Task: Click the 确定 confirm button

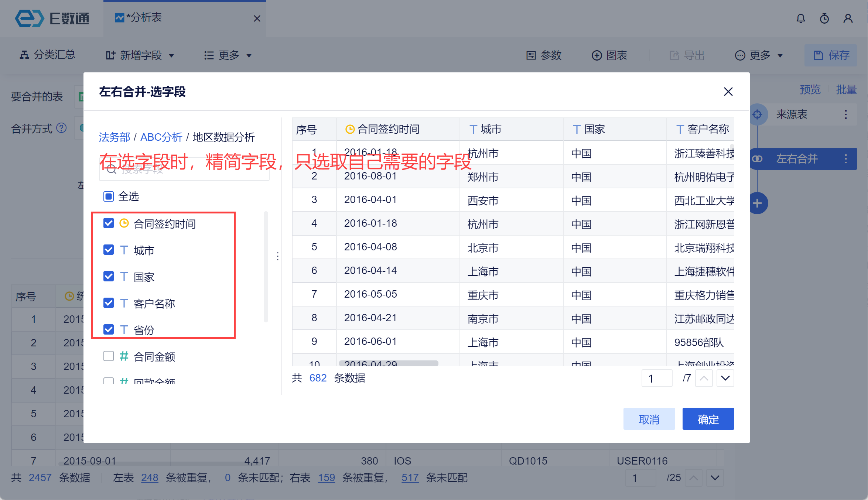Action: tap(708, 419)
